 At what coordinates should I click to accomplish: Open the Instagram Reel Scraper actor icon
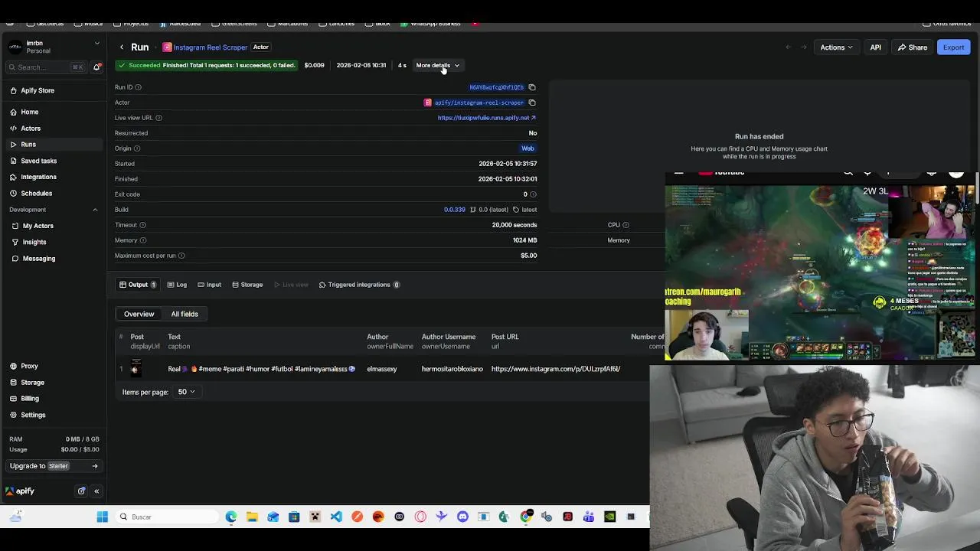pyautogui.click(x=167, y=47)
